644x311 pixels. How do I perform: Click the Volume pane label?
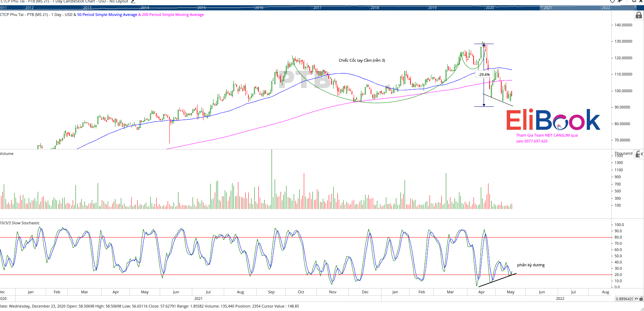pyautogui.click(x=7, y=154)
